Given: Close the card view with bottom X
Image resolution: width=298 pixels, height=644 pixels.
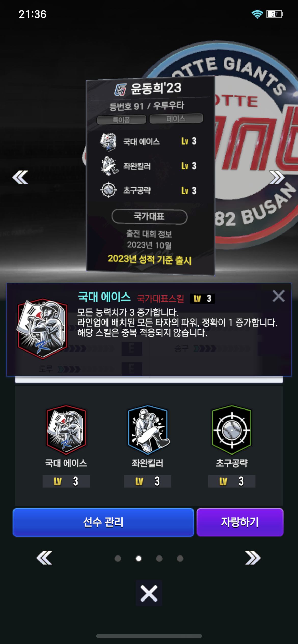Looking at the screenshot, I should 149,593.
